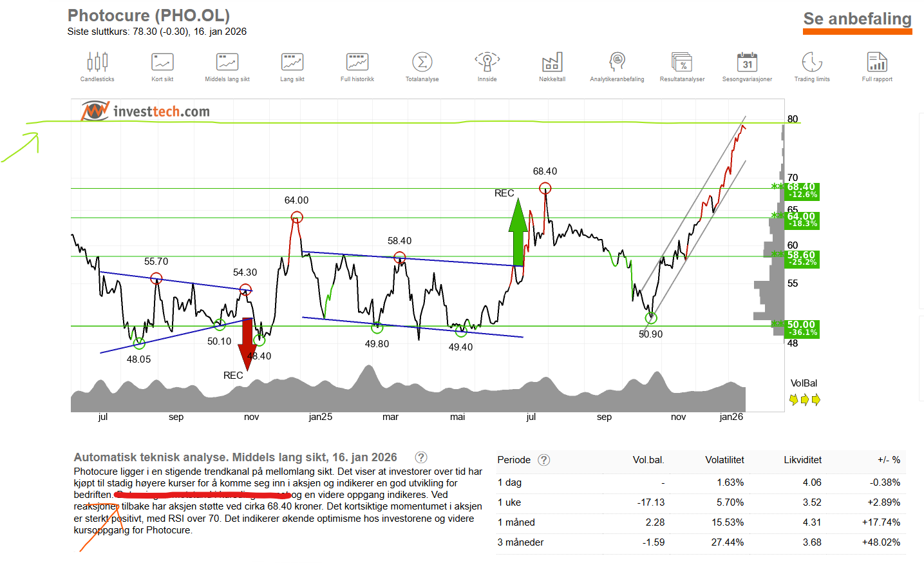
Task: Click the 50.00 support level label
Action: coord(802,329)
